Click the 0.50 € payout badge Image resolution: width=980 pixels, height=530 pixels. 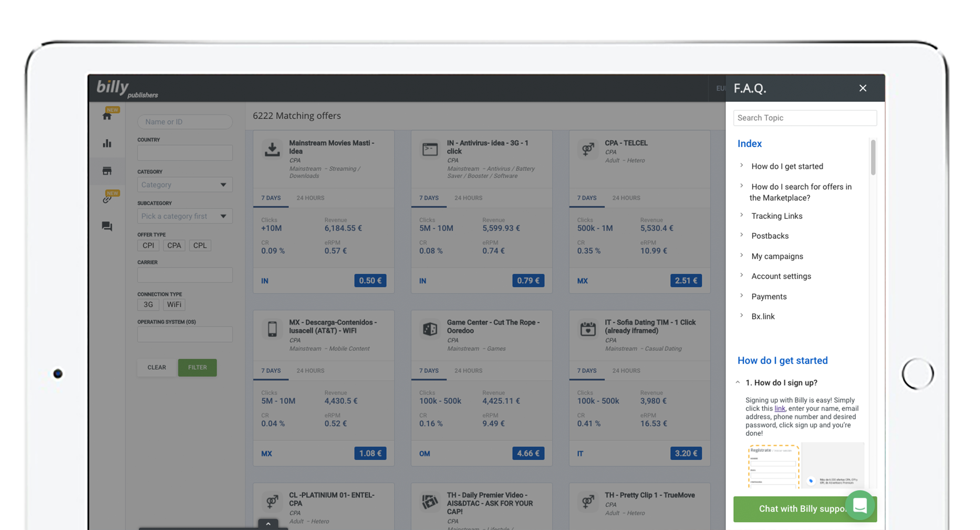[370, 281]
